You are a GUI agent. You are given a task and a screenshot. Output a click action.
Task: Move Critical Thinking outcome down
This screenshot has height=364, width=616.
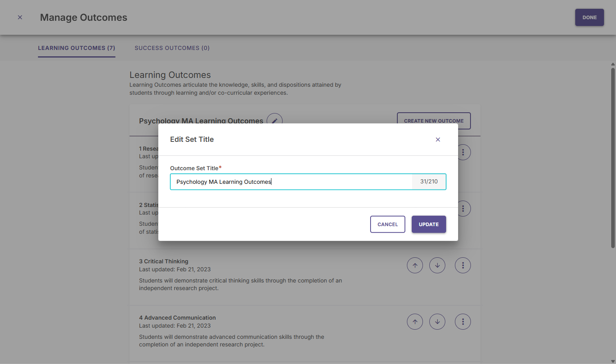pos(437,265)
